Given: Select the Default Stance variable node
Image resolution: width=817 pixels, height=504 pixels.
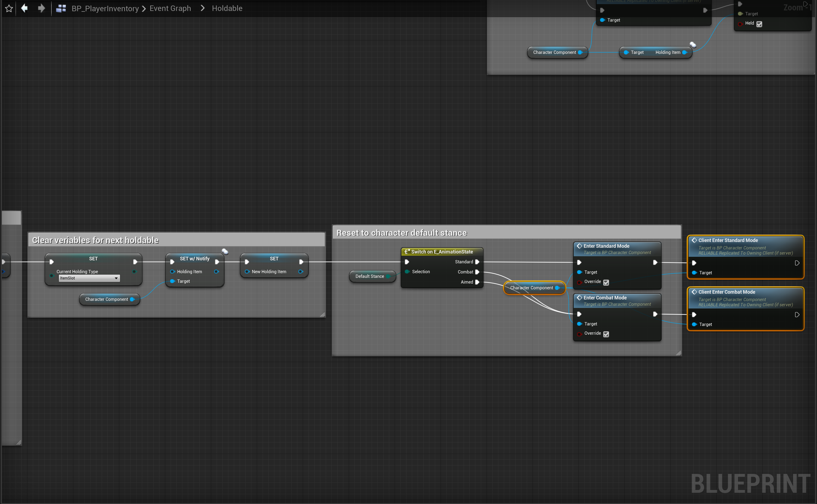Looking at the screenshot, I should (x=369, y=276).
